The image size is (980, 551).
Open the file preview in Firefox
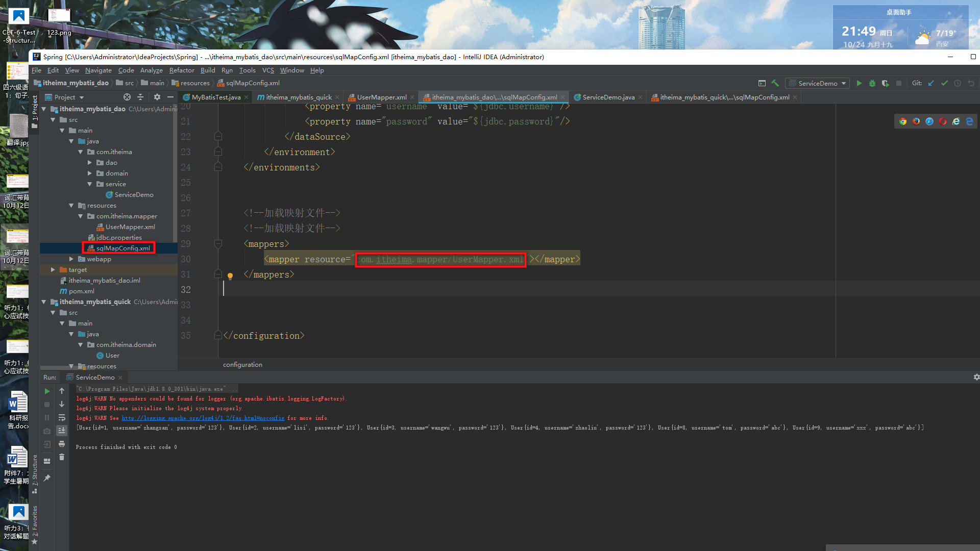click(x=916, y=121)
